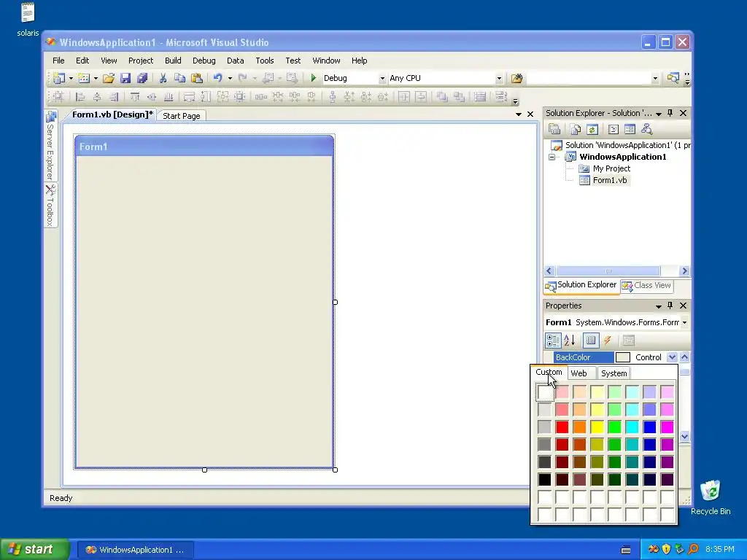Pick the pure blue color swatch
This screenshot has width=747, height=560.
pos(649,427)
